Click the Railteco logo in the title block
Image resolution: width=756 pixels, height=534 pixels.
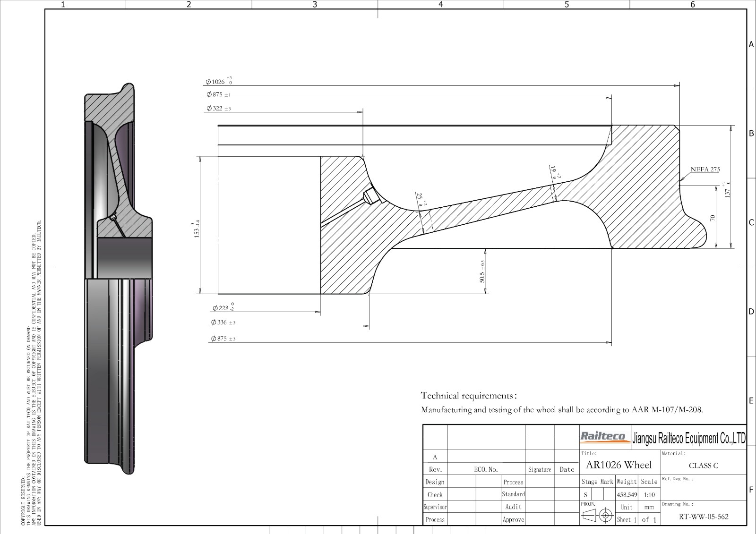(605, 437)
